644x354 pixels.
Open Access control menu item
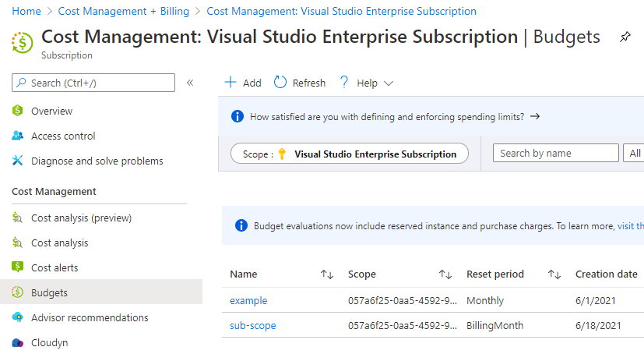[63, 136]
